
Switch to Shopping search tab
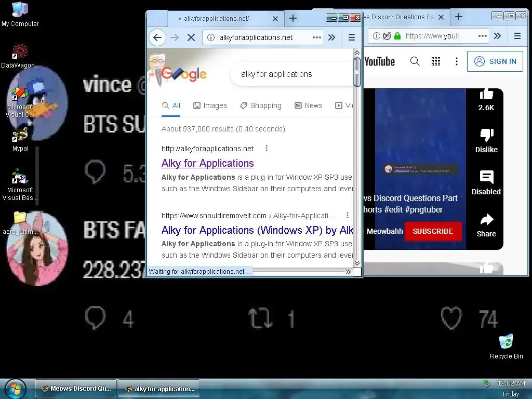tap(261, 105)
